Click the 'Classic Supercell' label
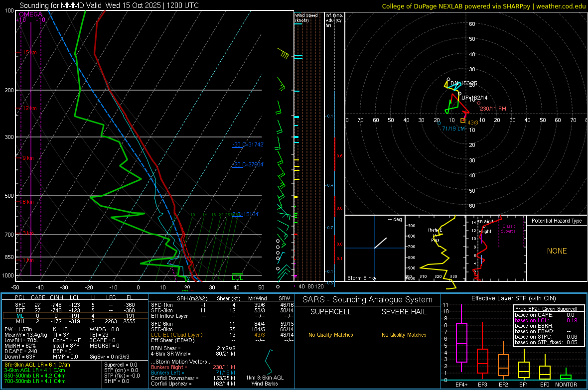Image resolution: width=588 pixels, height=390 pixels. pos(509,229)
